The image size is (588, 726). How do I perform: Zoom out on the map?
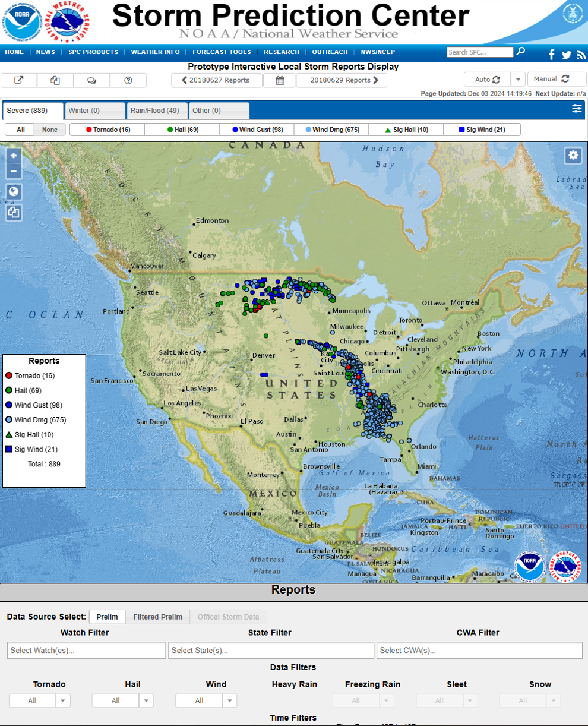pyautogui.click(x=14, y=171)
